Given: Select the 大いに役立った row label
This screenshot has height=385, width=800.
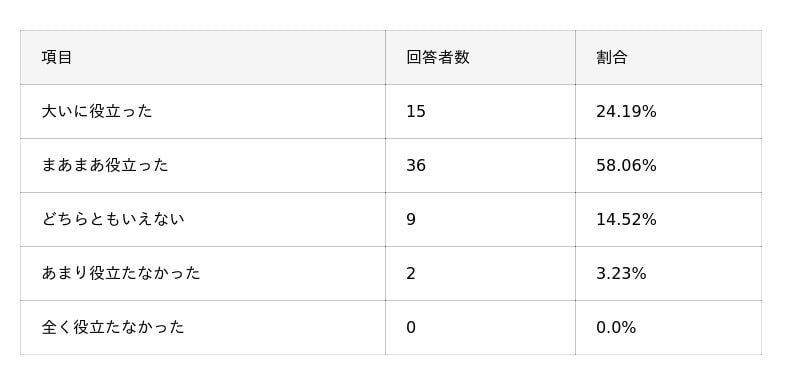Looking at the screenshot, I should click(x=97, y=112).
